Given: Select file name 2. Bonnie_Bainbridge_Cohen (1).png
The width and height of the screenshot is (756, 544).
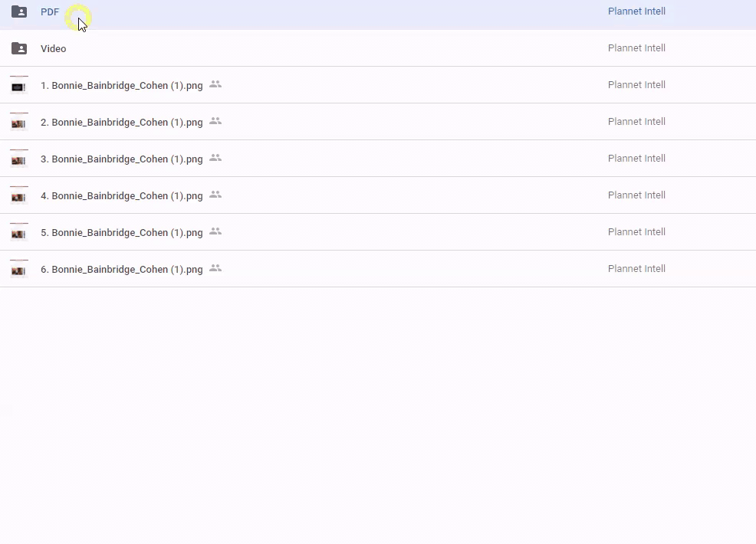Looking at the screenshot, I should pyautogui.click(x=121, y=123).
